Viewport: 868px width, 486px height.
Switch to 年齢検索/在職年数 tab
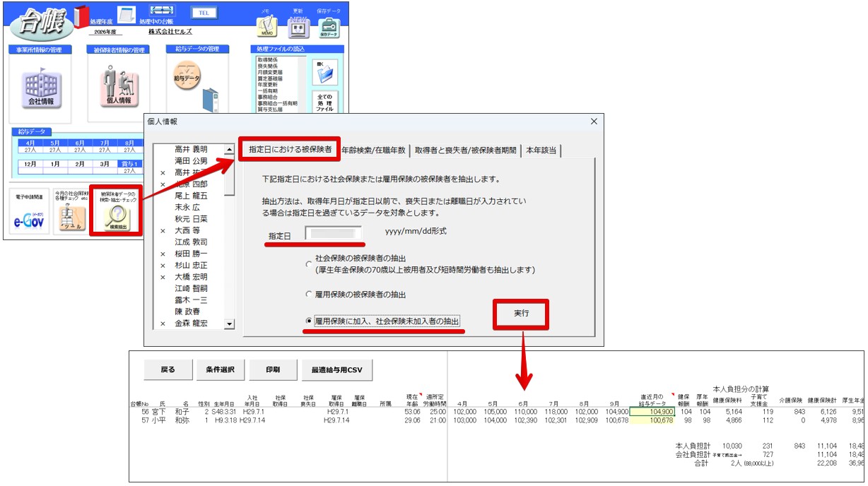(373, 150)
